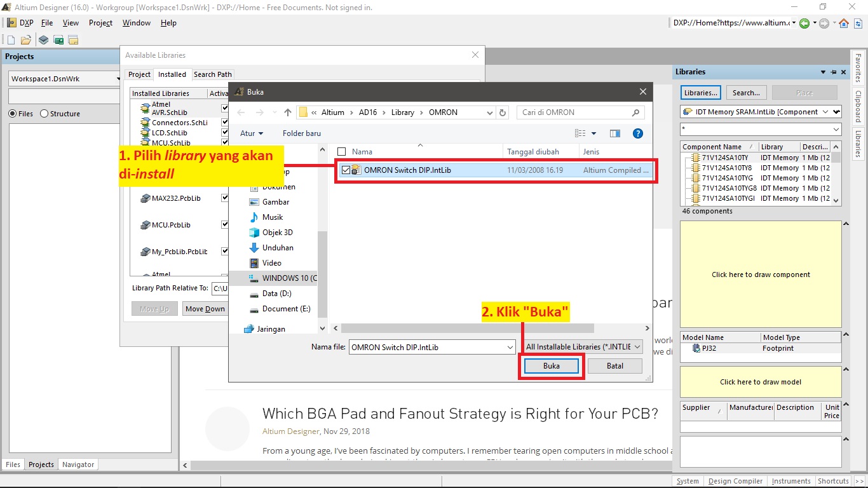The width and height of the screenshot is (868, 488).
Task: Toggle My_PcbLib.PcbLib activated checkbox
Action: (224, 252)
